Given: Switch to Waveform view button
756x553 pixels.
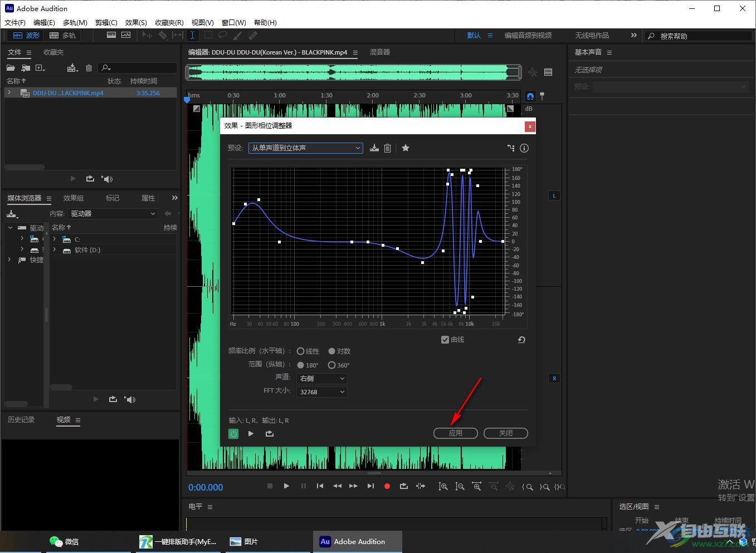Looking at the screenshot, I should click(26, 35).
